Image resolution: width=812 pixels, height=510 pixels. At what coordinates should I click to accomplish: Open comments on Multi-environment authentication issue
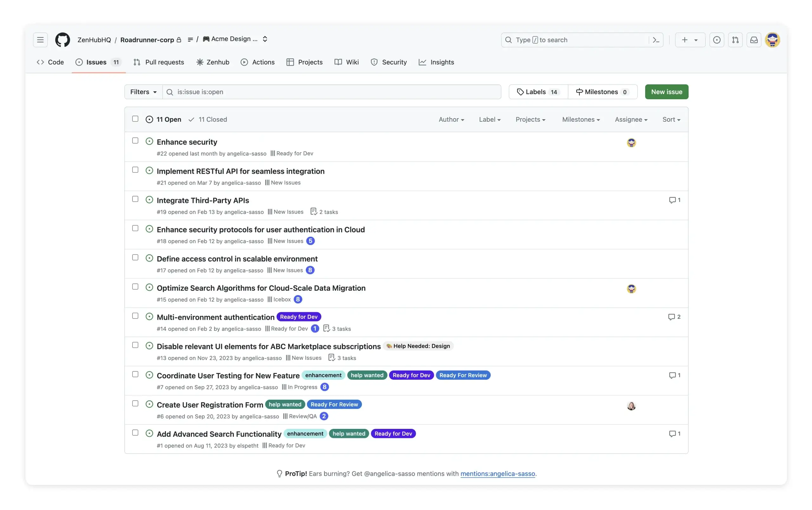tap(674, 317)
